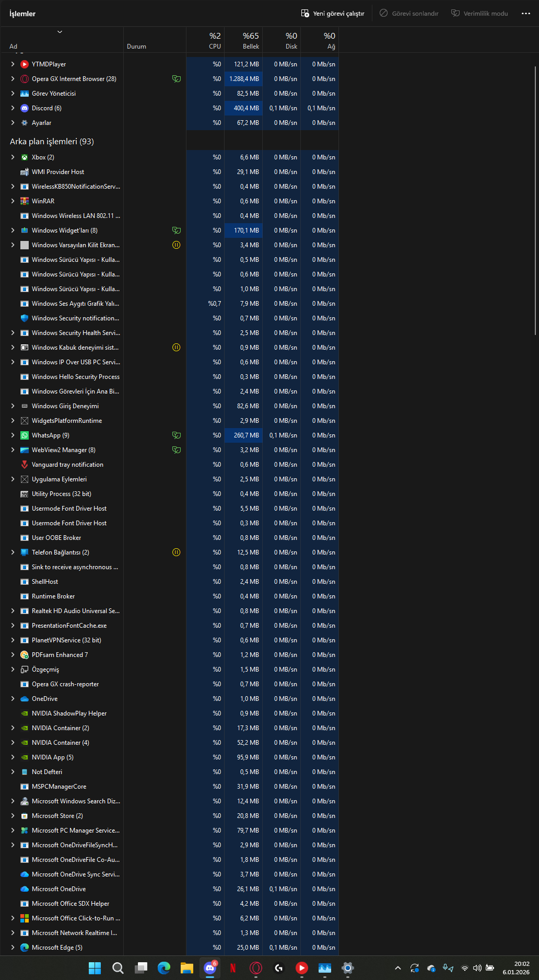Expand the WebView2 Manager (8) group

[x=13, y=450]
